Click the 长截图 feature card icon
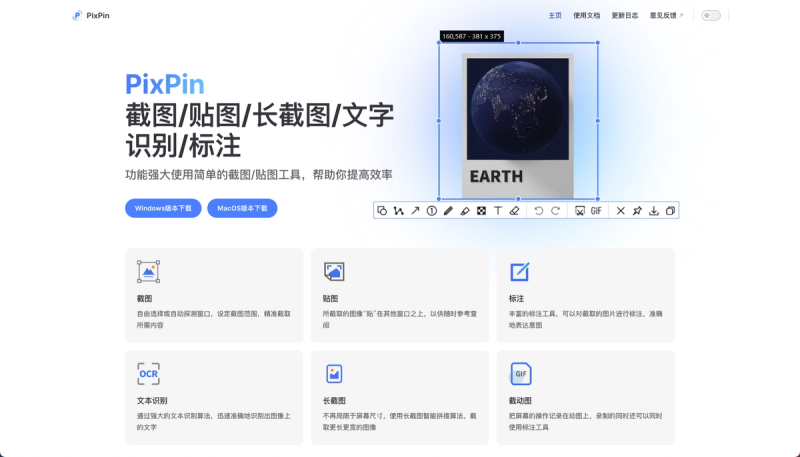 [x=334, y=374]
